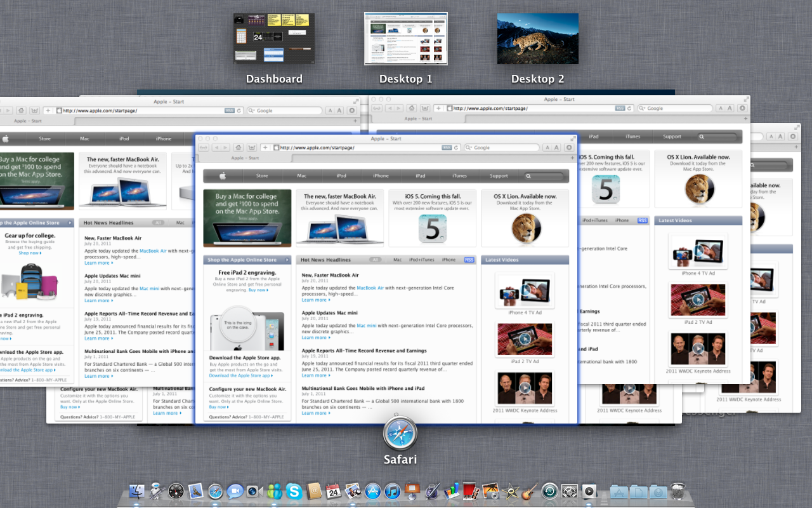
Task: Launch Automator from the Dock
Action: point(156,491)
